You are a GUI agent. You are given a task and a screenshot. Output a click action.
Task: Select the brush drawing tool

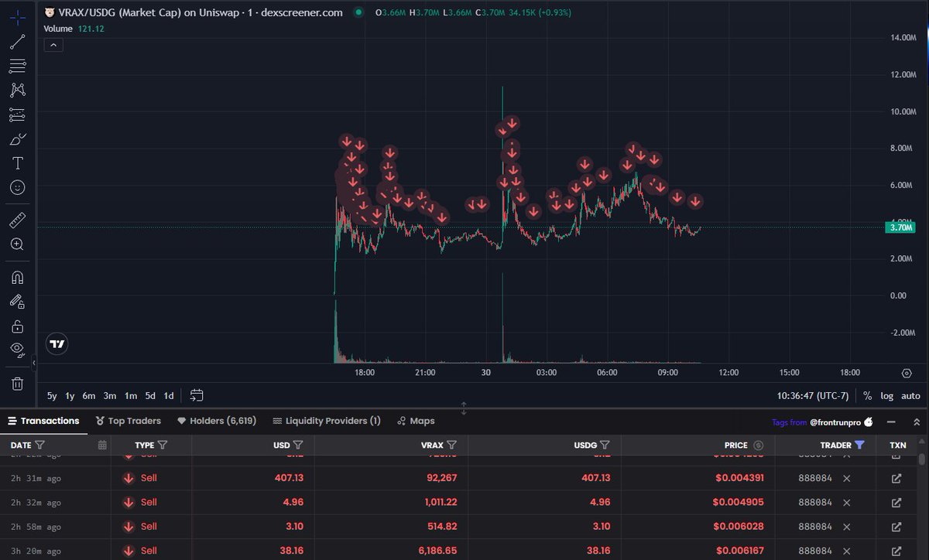17,139
